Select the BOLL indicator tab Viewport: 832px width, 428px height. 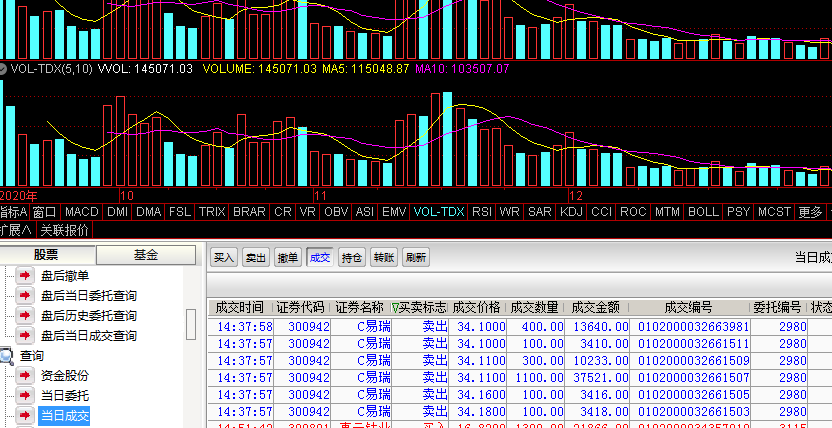703,212
